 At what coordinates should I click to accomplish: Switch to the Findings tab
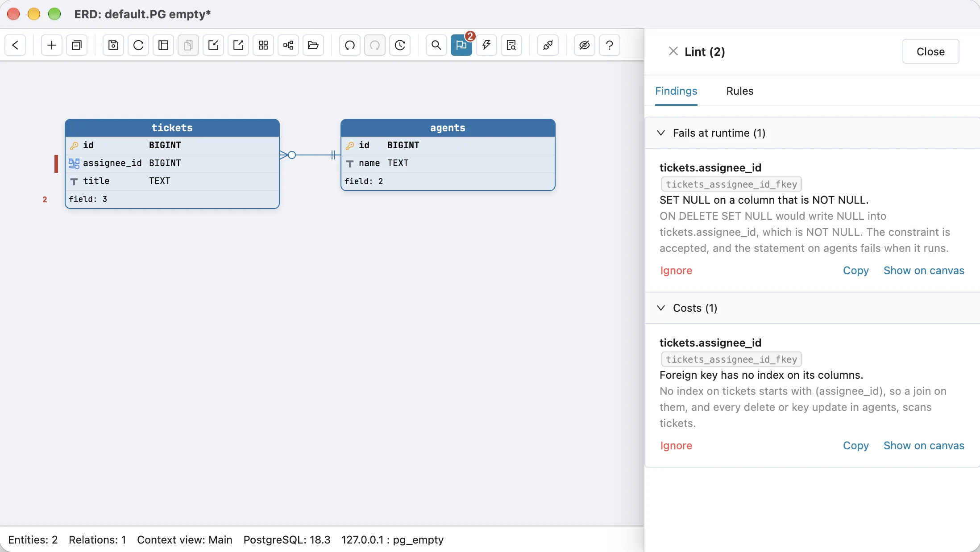[676, 91]
